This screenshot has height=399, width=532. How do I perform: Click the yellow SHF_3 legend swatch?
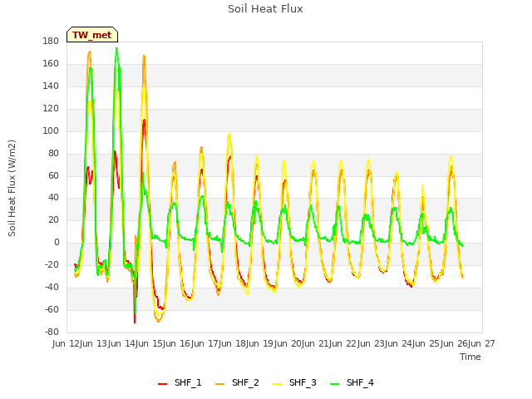tap(277, 383)
